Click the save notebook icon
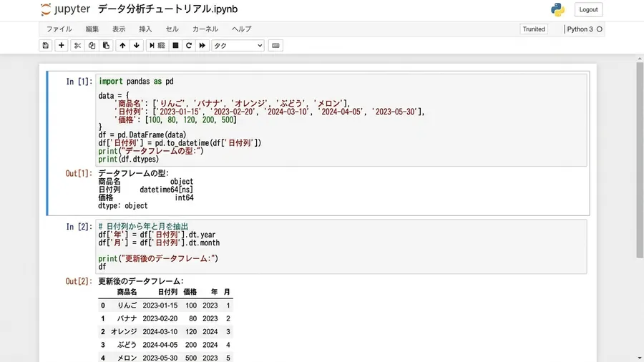The image size is (644, 362). pyautogui.click(x=46, y=46)
